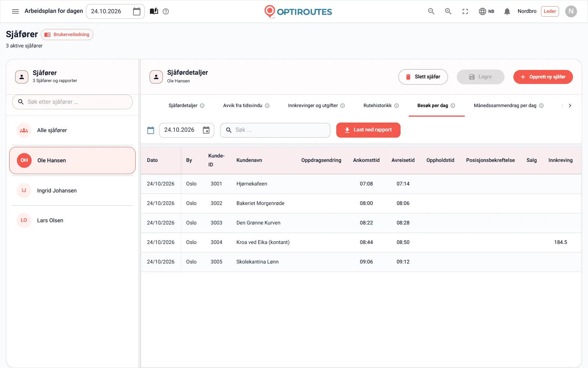Select driver Ingrid Johansen
Viewport: 588px width, 368px height.
(x=72, y=191)
